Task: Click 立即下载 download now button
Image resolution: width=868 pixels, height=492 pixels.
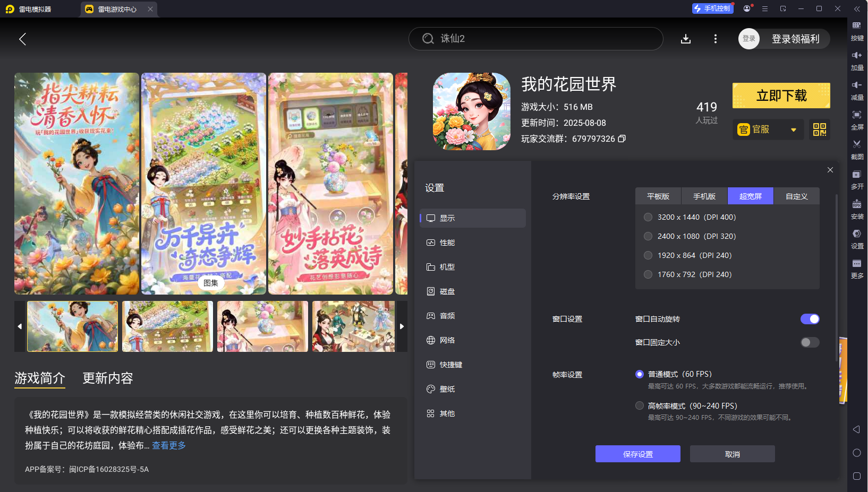Action: (x=781, y=96)
